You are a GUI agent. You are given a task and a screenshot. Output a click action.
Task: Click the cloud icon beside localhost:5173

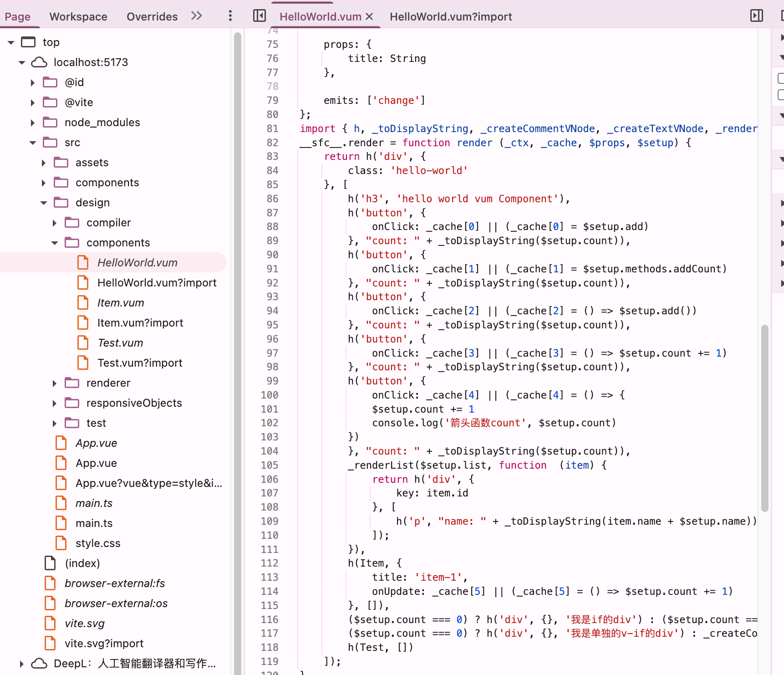[39, 62]
